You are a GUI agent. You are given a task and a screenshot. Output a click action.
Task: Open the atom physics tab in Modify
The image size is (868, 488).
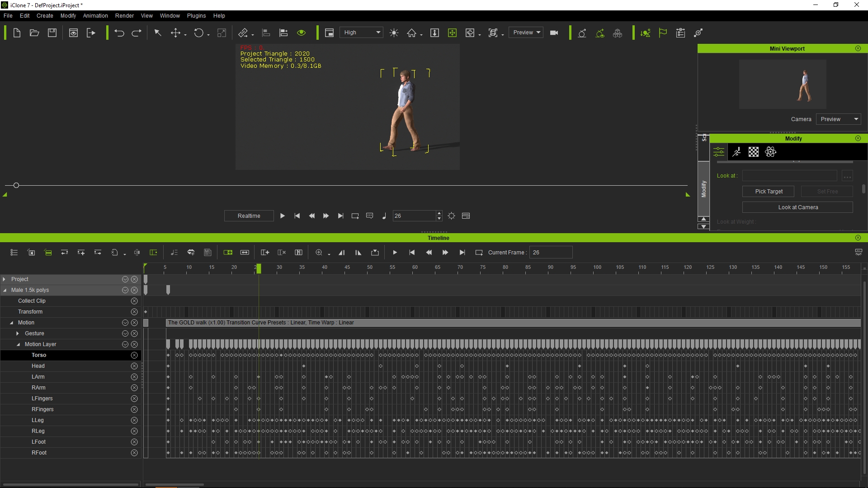click(771, 152)
